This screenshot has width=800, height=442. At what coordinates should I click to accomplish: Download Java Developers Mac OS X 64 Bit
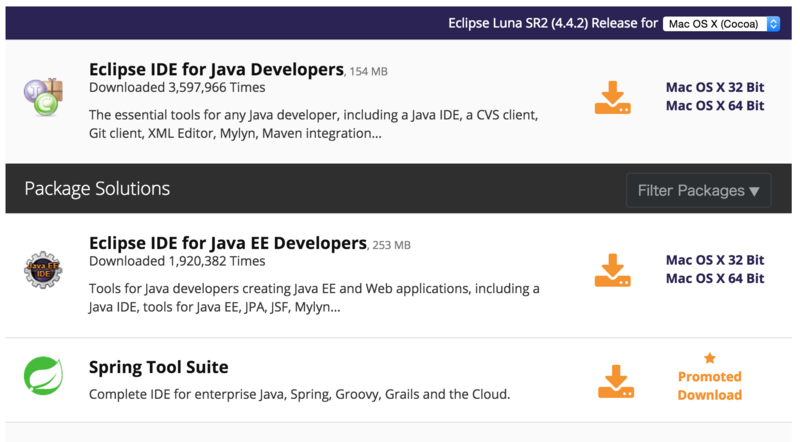coord(715,106)
